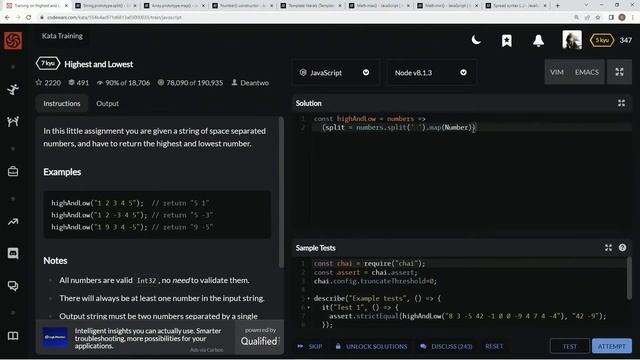
Task: Click the instructions panel vertical scrollbar
Action: pos(281,192)
